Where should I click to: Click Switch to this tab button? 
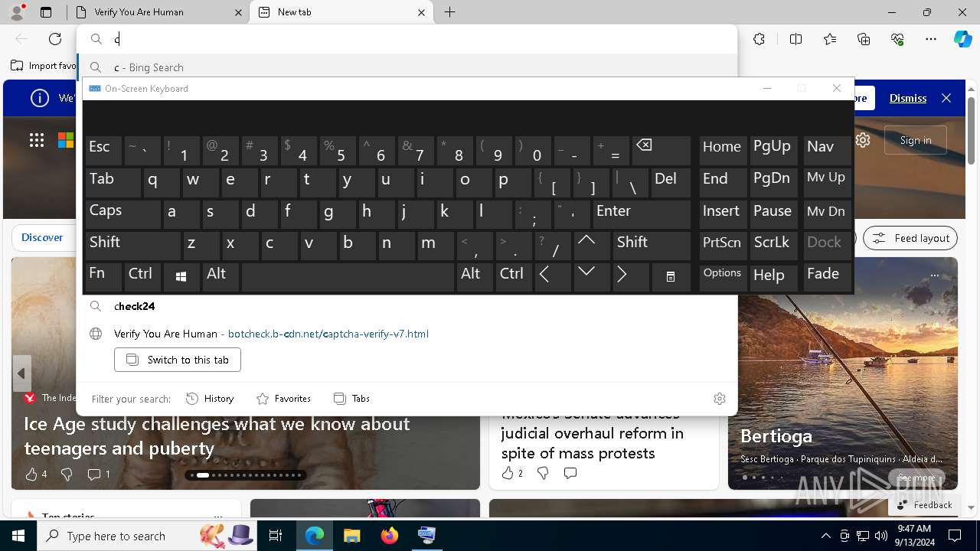(178, 360)
